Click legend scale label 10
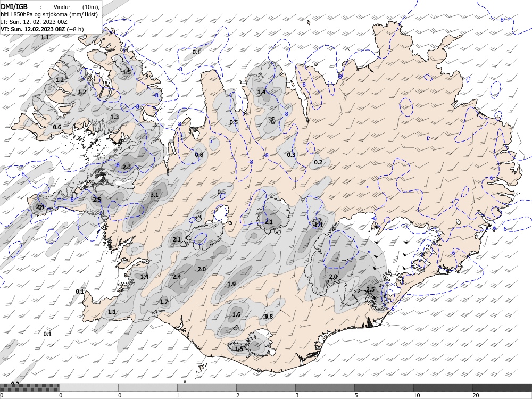Image resolution: width=532 pixels, height=399 pixels. click(x=417, y=395)
